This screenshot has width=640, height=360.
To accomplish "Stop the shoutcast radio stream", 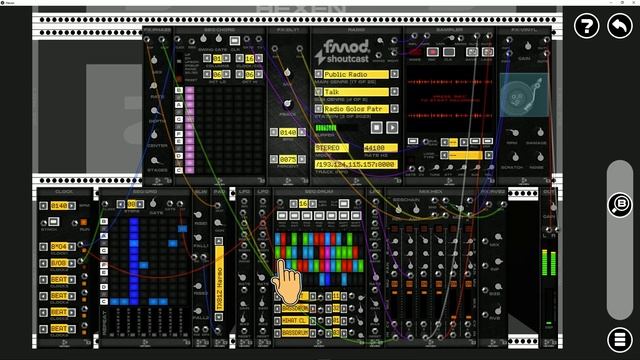I will 376,128.
